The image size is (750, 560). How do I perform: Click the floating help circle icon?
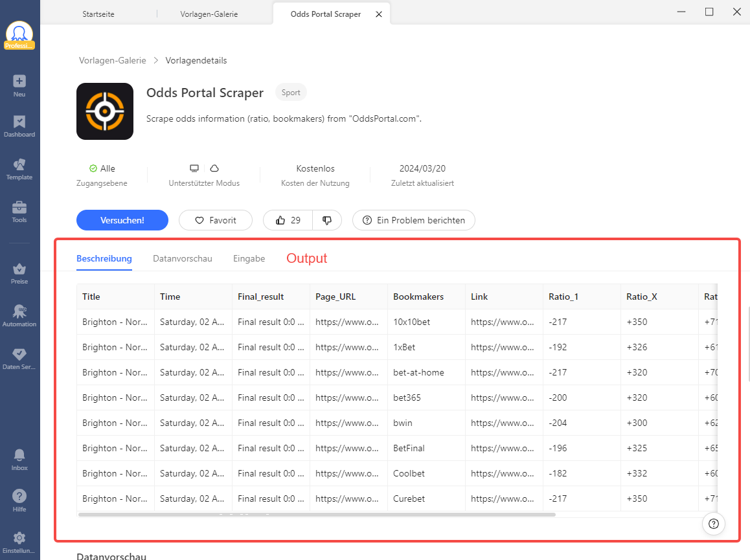pyautogui.click(x=714, y=524)
